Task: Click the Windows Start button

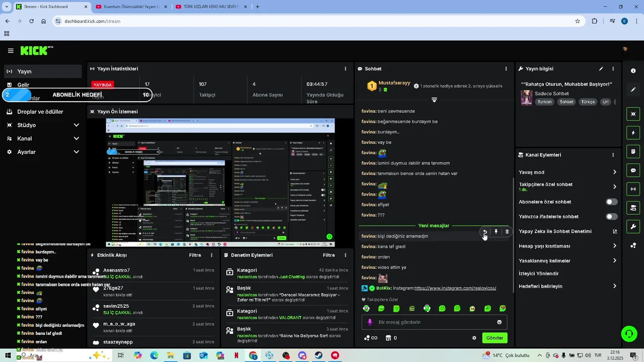Action: [8, 355]
